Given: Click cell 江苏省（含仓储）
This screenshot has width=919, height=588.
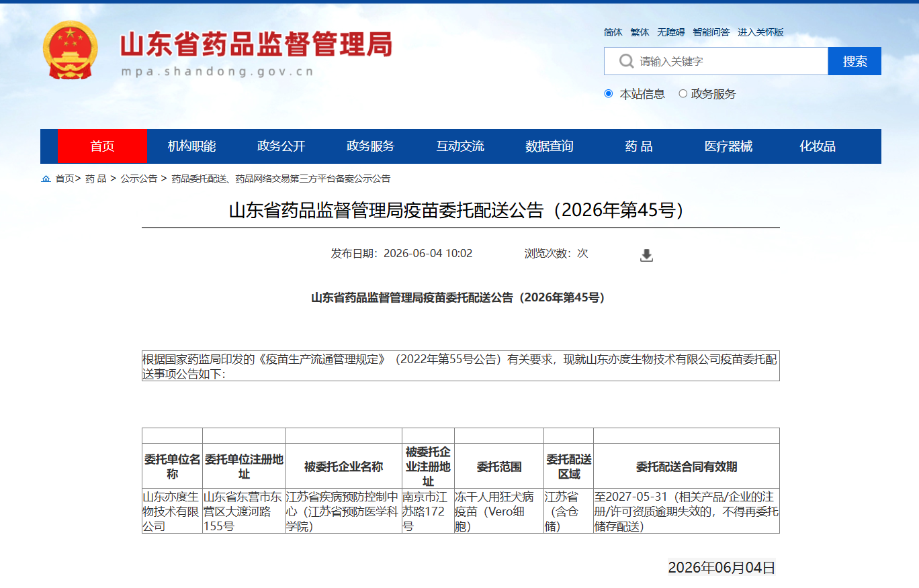Looking at the screenshot, I should pos(569,511).
